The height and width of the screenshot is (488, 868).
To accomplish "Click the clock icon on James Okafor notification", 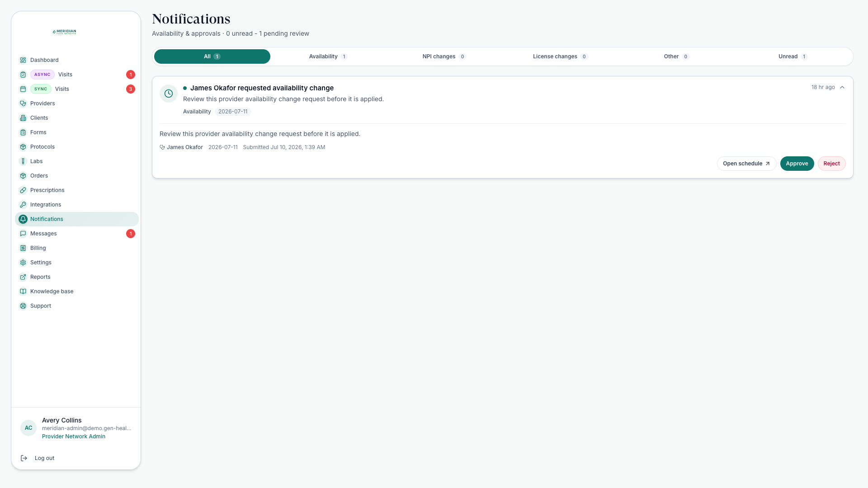I will click(x=169, y=94).
